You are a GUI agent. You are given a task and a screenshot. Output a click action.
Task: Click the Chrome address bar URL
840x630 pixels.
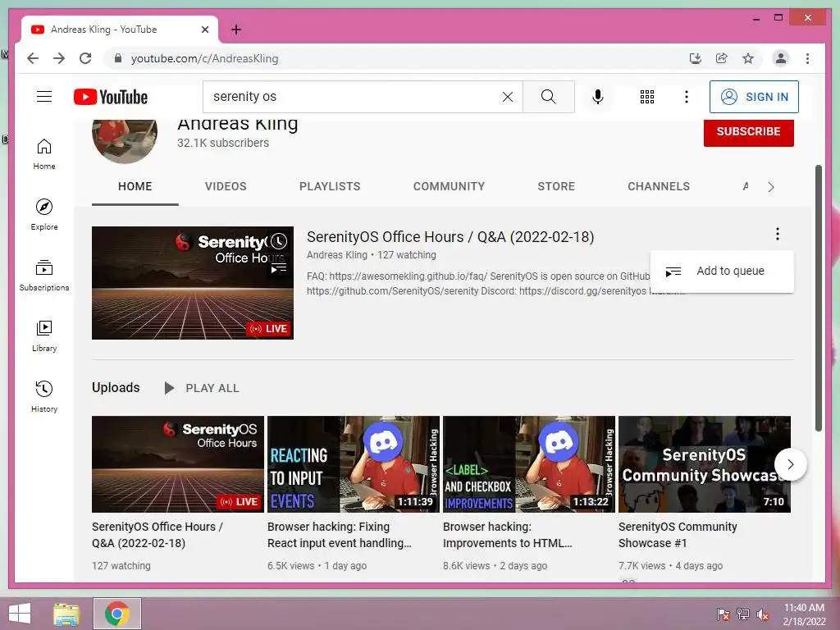coord(204,58)
